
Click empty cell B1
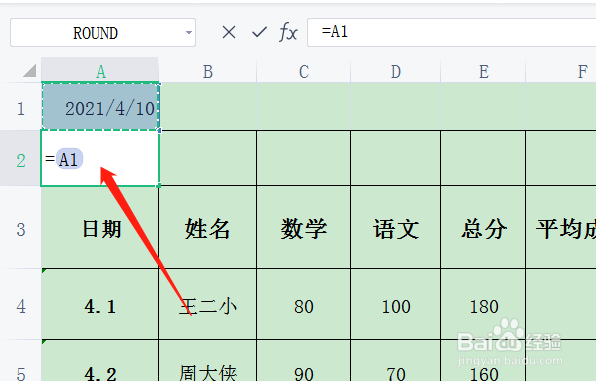point(208,106)
